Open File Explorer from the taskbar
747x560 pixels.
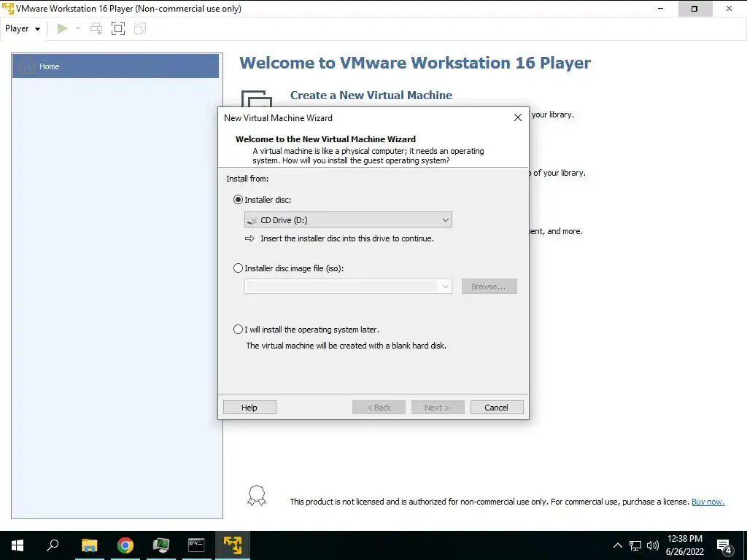89,545
